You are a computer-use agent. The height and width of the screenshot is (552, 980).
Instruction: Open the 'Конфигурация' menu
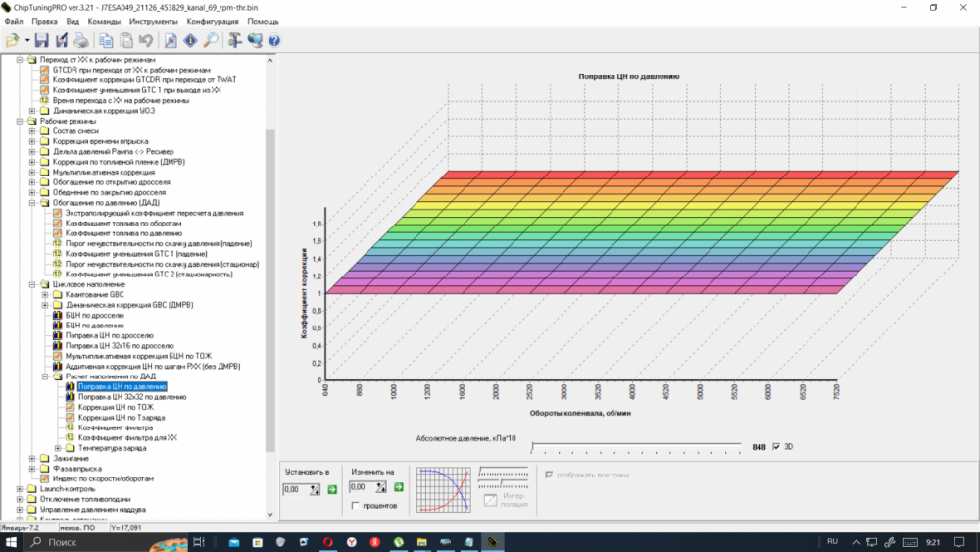point(213,20)
